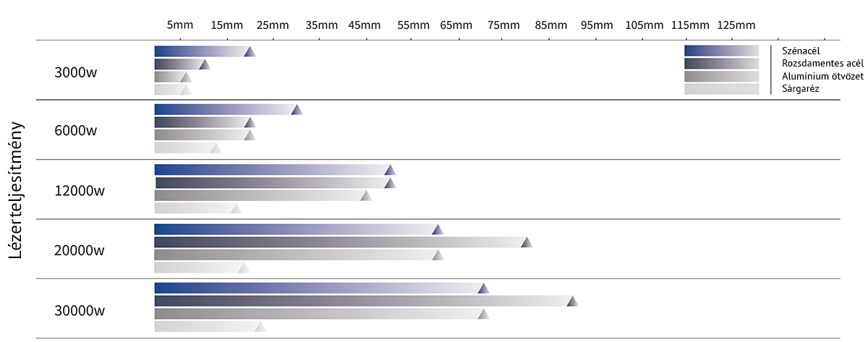
Task: Click the 20000w stainless steel triangle marker
Action: [x=527, y=242]
